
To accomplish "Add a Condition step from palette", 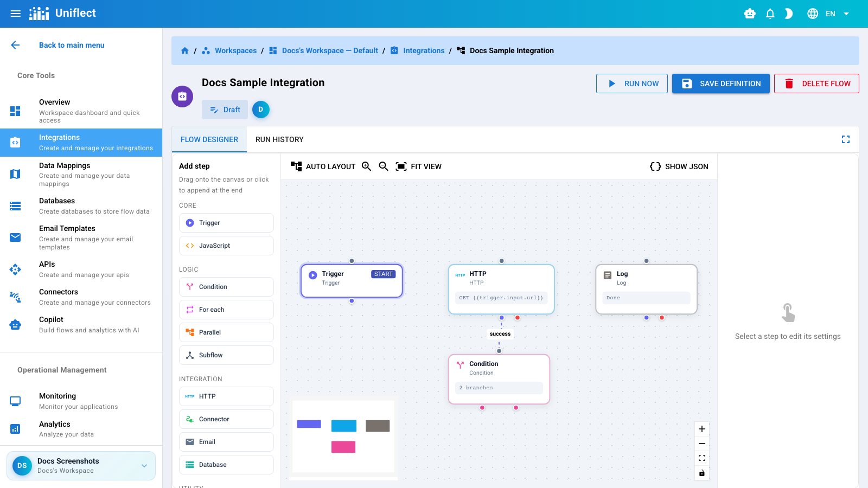I will pos(226,287).
